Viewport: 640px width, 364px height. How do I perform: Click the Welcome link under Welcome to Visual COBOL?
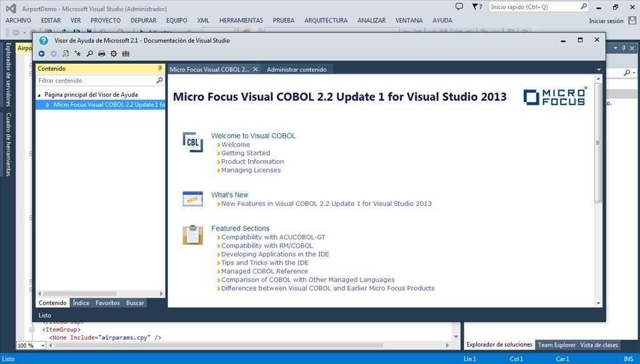click(235, 144)
